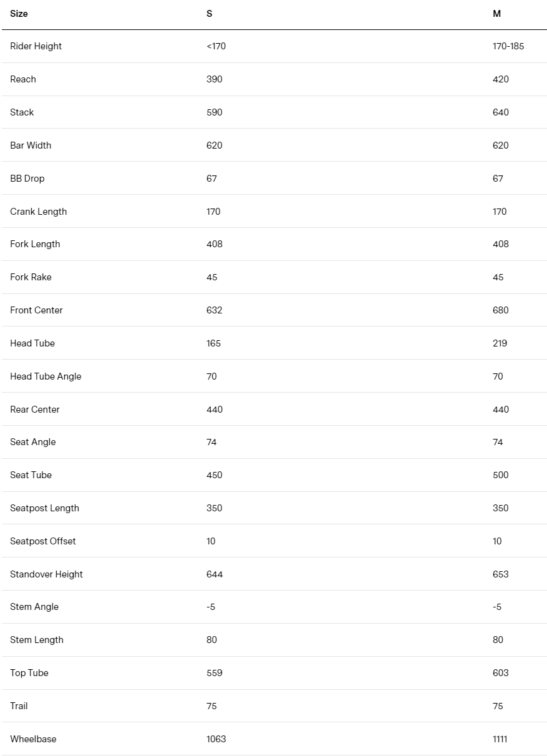Select the Top Tube value 603

pos(500,673)
